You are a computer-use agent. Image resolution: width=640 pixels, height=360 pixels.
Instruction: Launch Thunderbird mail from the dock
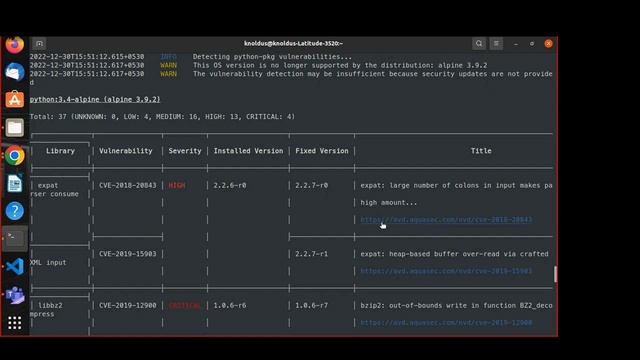click(x=15, y=72)
